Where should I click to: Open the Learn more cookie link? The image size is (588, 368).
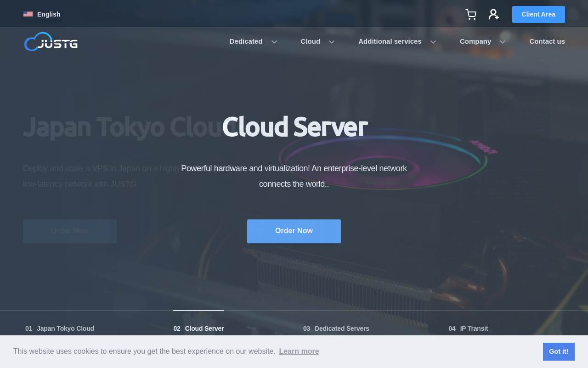299,351
